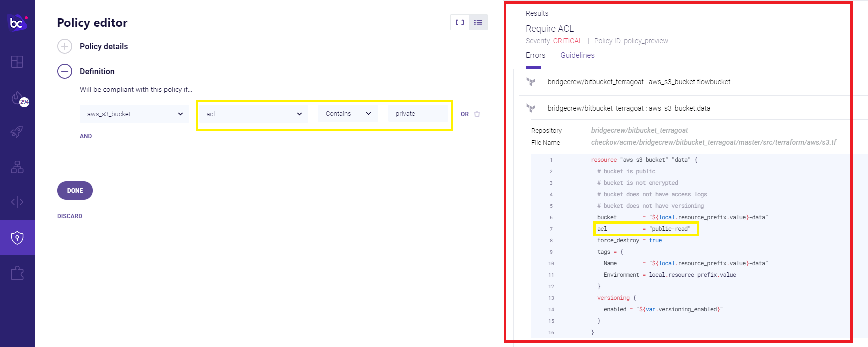Viewport: 868px width, 347px height.
Task: Switch to the Errors tab
Action: 535,55
